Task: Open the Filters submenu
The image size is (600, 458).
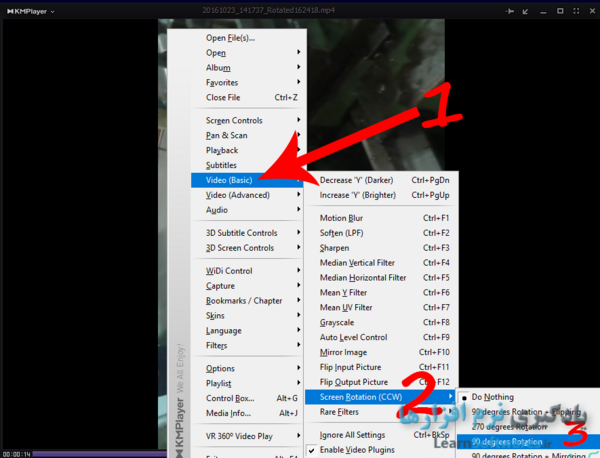Action: tap(248, 346)
